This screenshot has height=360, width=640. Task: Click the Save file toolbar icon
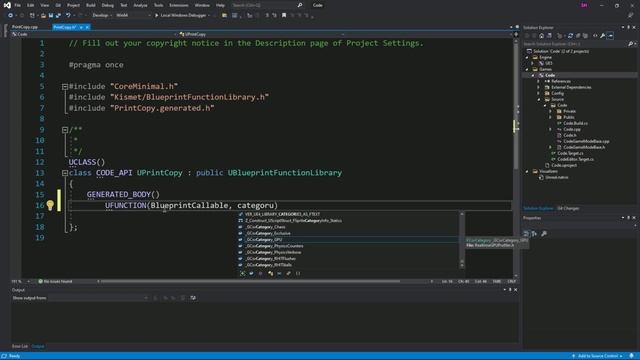(51, 16)
